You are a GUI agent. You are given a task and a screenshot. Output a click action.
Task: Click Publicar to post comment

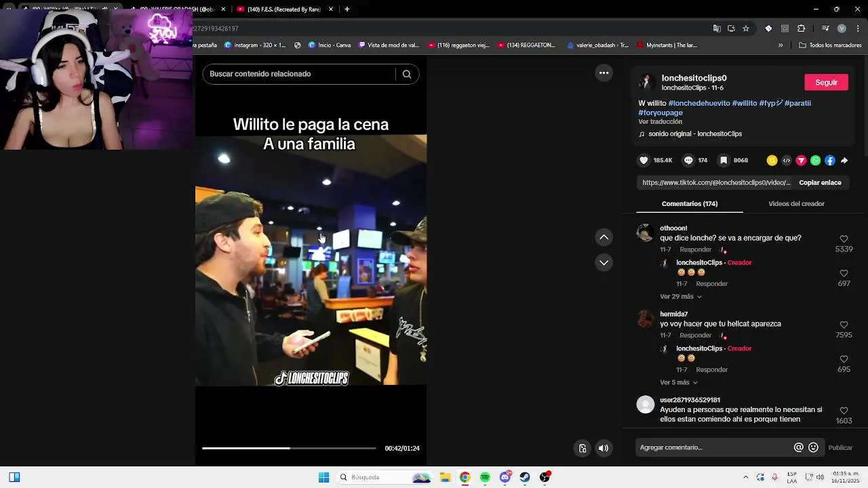click(x=840, y=447)
